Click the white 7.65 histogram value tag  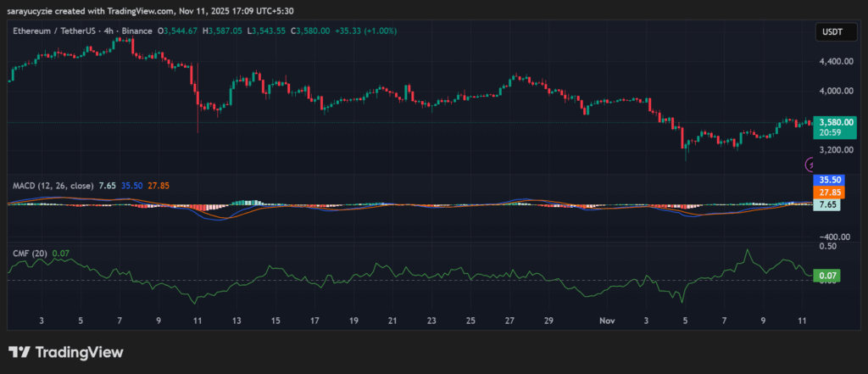point(826,205)
